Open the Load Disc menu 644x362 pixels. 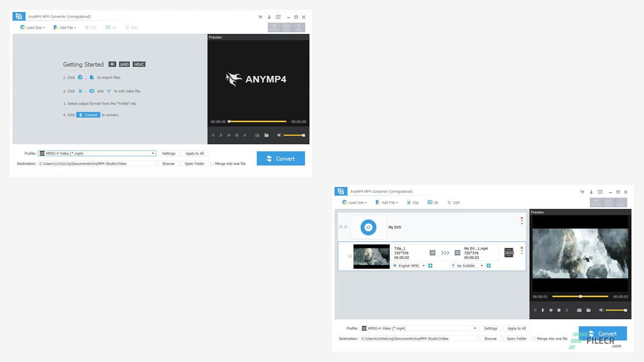pos(354,202)
